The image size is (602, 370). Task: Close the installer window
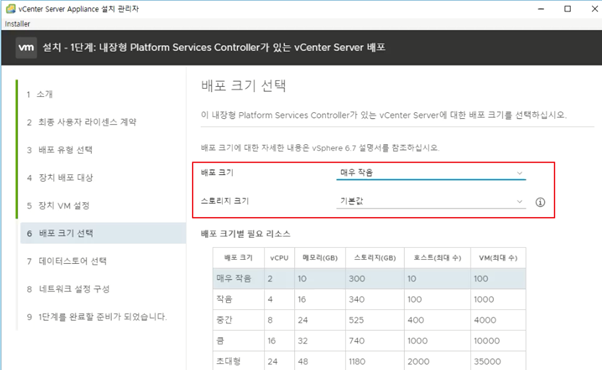click(594, 9)
